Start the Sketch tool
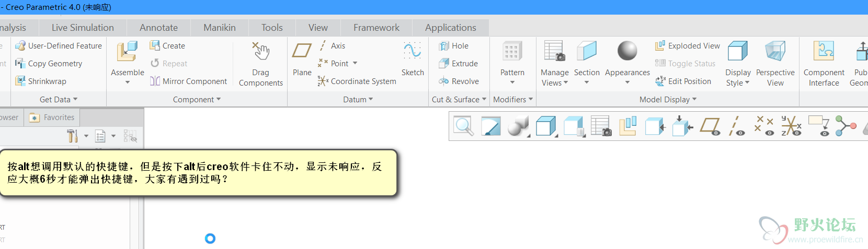 point(413,59)
